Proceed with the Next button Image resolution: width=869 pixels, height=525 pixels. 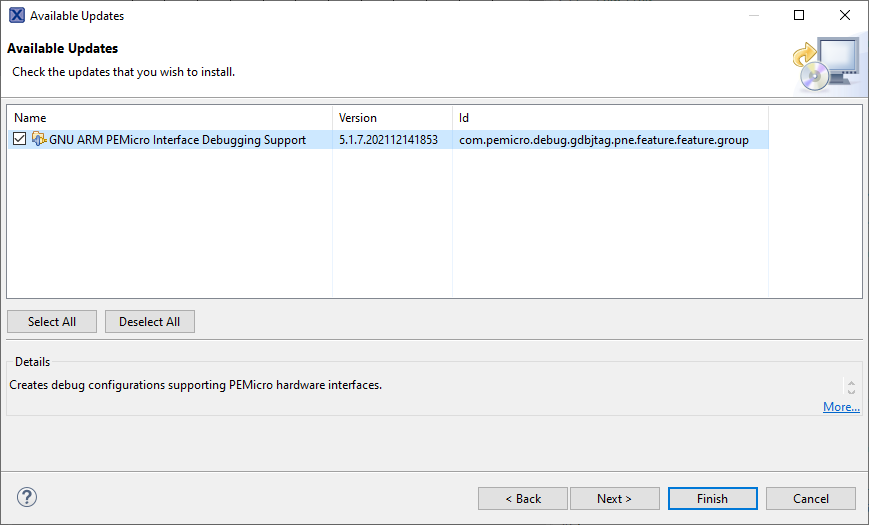[615, 498]
